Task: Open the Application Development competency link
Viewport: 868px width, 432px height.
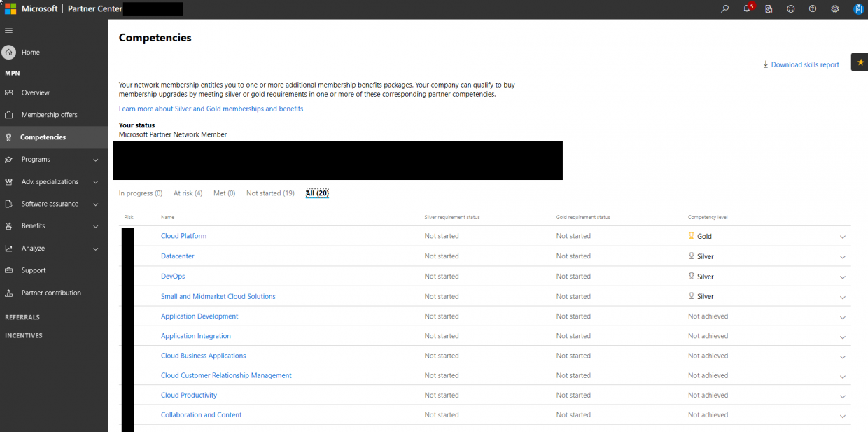Action: click(199, 316)
